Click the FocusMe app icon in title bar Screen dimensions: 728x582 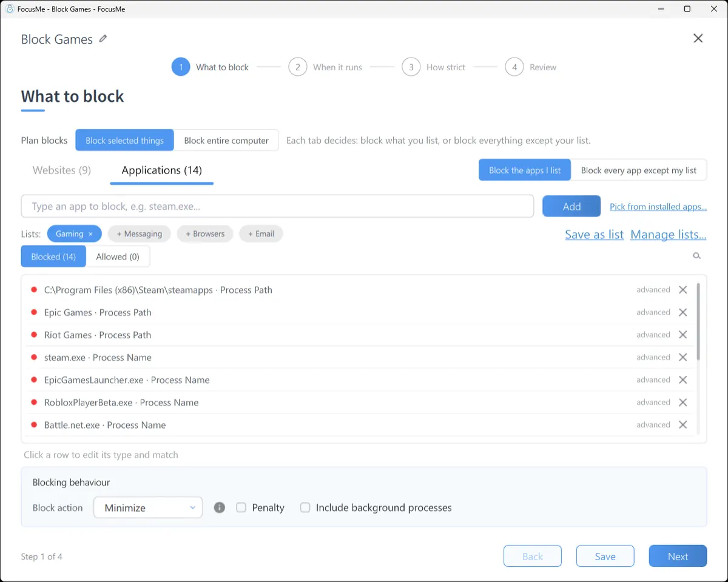[10, 8]
